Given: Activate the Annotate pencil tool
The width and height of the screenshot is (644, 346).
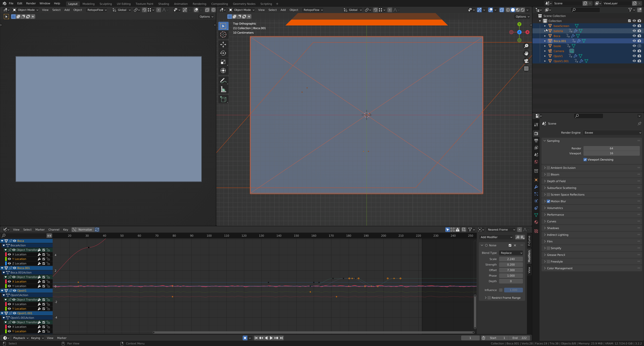Looking at the screenshot, I should (223, 81).
